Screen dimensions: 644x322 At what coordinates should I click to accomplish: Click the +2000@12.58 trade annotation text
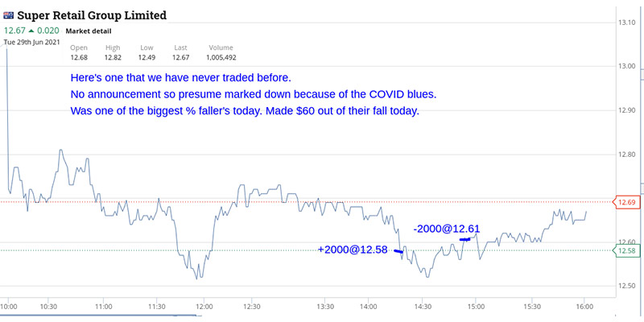pos(353,250)
